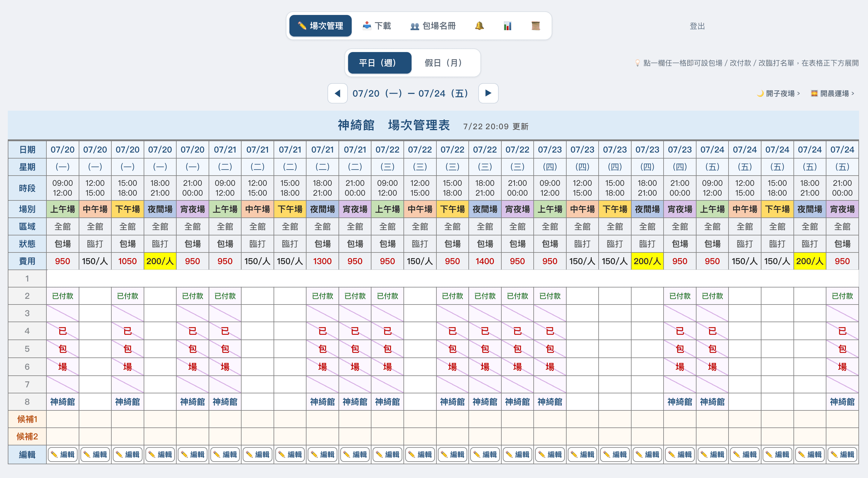Click 已付款 for 07/24 宵夜場

point(842,296)
